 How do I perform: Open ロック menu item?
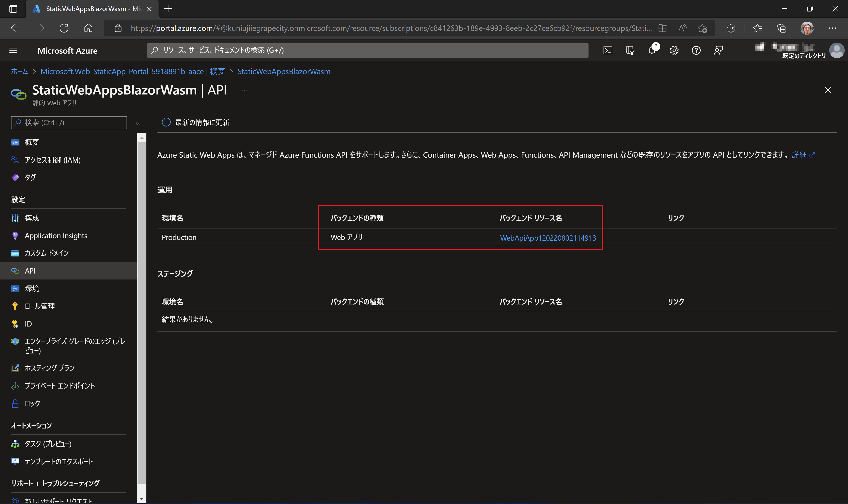[x=32, y=403]
